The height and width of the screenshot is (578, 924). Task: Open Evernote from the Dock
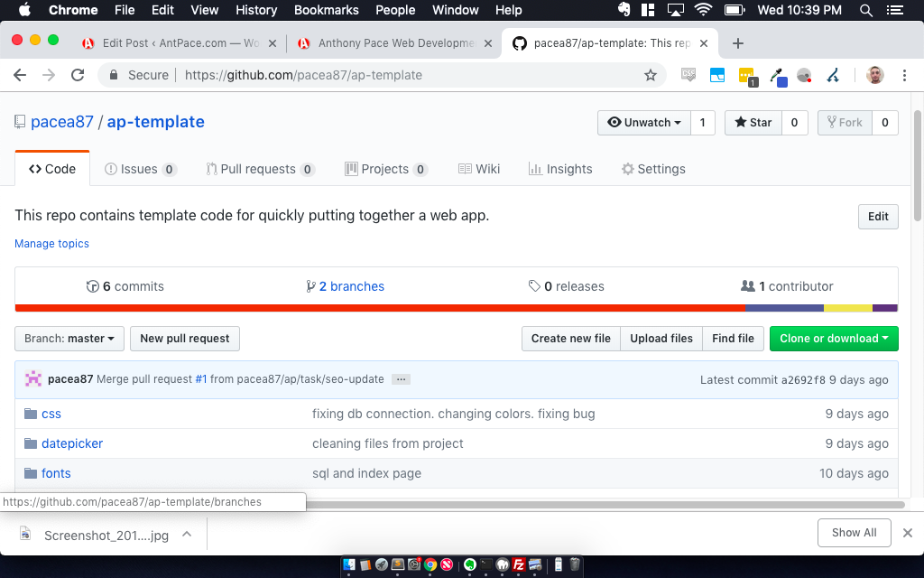(469, 565)
